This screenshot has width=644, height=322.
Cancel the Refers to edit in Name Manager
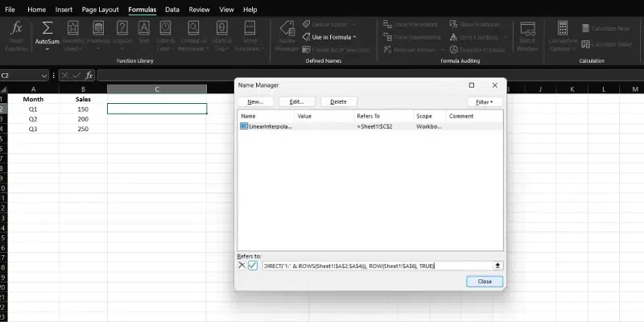[242, 266]
